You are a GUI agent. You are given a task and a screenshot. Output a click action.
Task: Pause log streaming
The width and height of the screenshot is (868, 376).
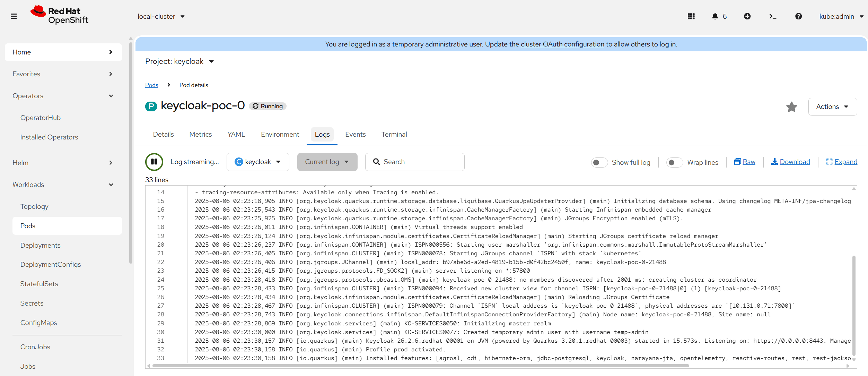(x=154, y=162)
